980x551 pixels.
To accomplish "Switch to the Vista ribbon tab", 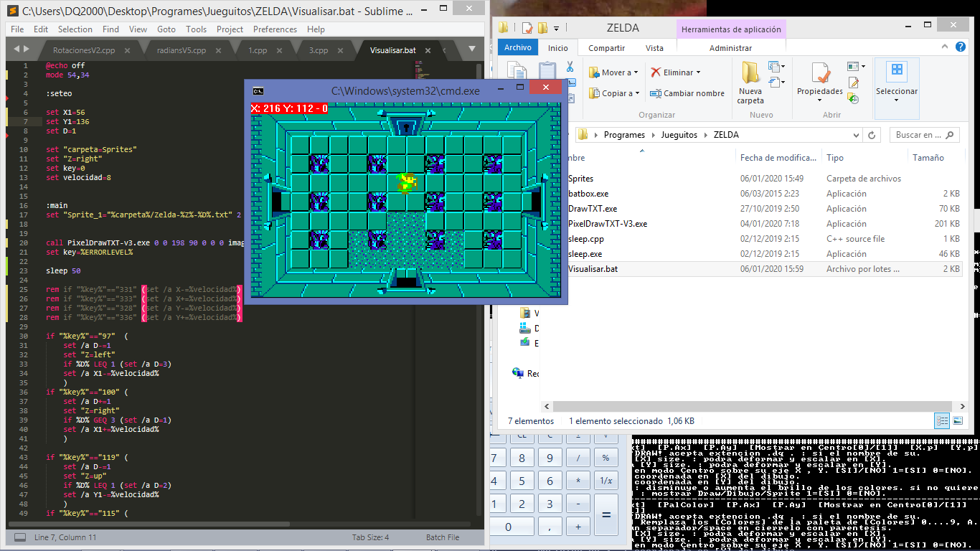I will click(654, 48).
